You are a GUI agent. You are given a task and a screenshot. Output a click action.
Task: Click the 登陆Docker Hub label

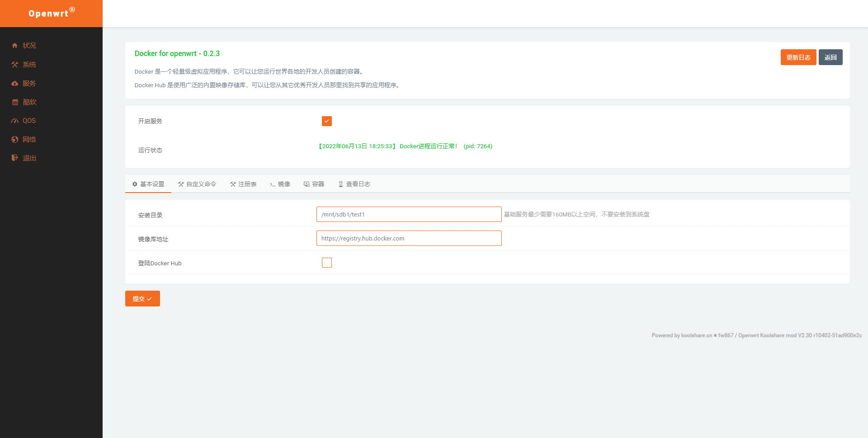pos(160,263)
